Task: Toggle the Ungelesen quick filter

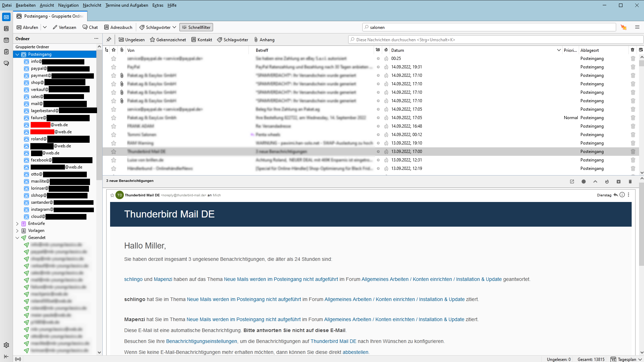Action: (132, 40)
